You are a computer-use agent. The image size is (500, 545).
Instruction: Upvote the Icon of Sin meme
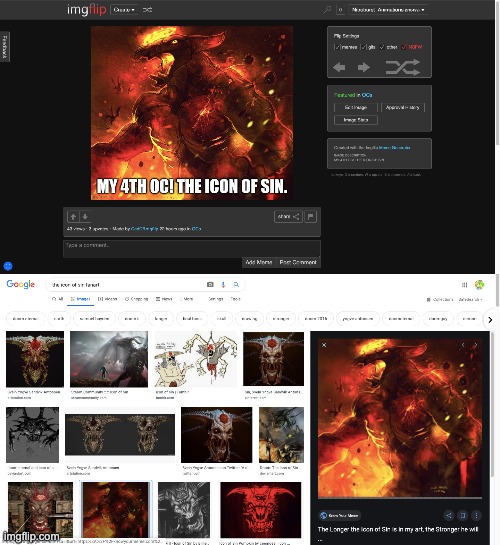[73, 217]
